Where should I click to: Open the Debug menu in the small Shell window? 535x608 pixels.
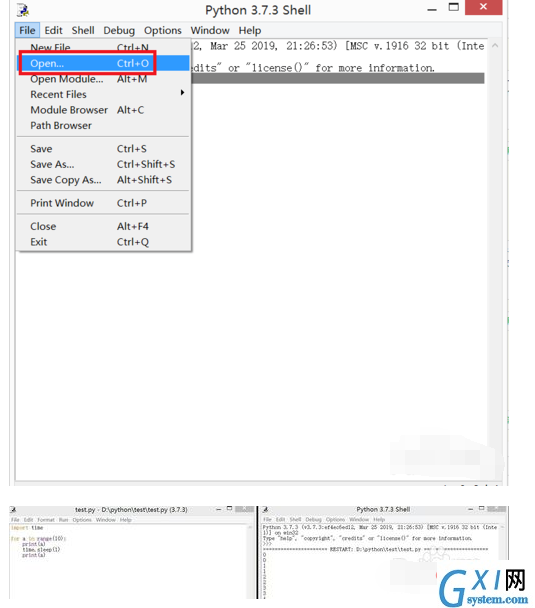[x=313, y=519]
